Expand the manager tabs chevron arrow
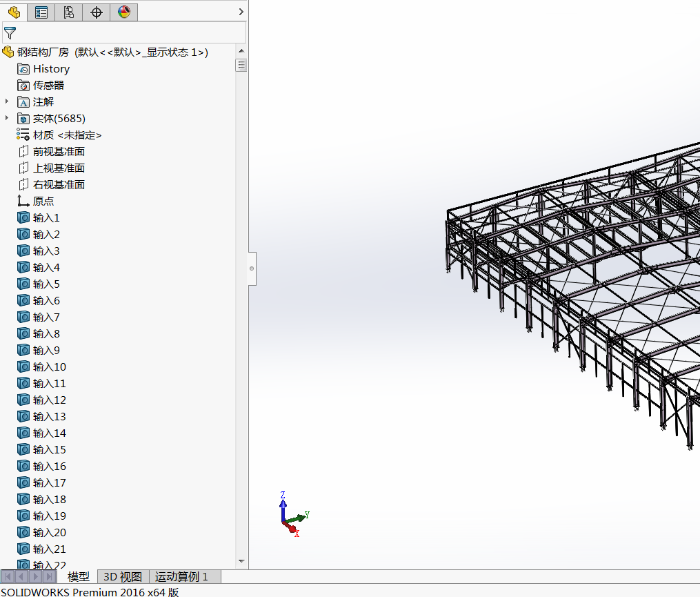 [x=241, y=12]
